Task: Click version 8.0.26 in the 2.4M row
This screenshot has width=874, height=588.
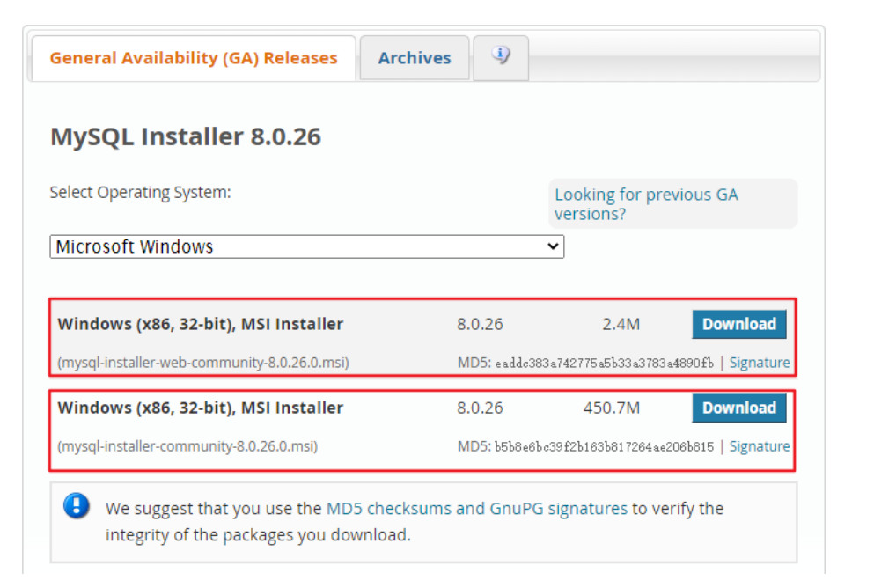Action: point(480,325)
